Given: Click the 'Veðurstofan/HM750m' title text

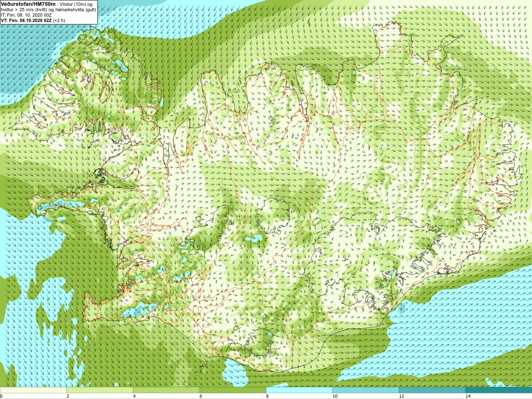Looking at the screenshot, I should pyautogui.click(x=28, y=4).
